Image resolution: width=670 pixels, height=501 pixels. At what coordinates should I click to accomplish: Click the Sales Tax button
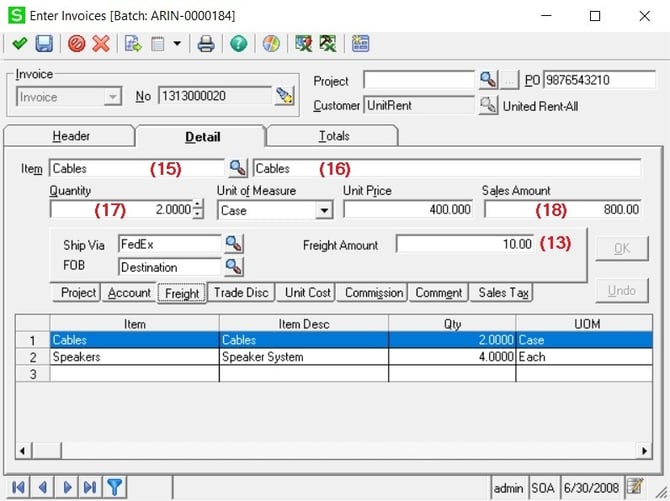[503, 292]
